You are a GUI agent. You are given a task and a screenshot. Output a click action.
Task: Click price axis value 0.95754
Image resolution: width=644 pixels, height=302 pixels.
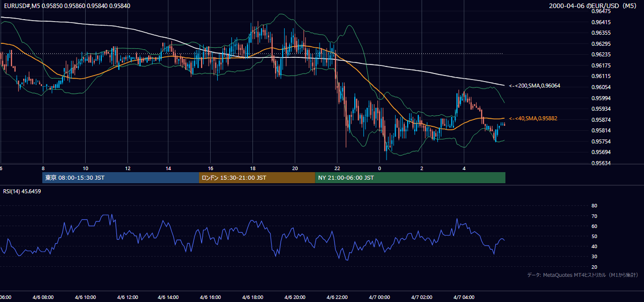pos(601,141)
